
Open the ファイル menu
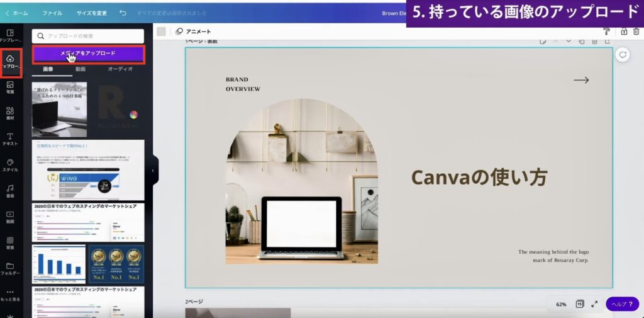pyautogui.click(x=52, y=13)
